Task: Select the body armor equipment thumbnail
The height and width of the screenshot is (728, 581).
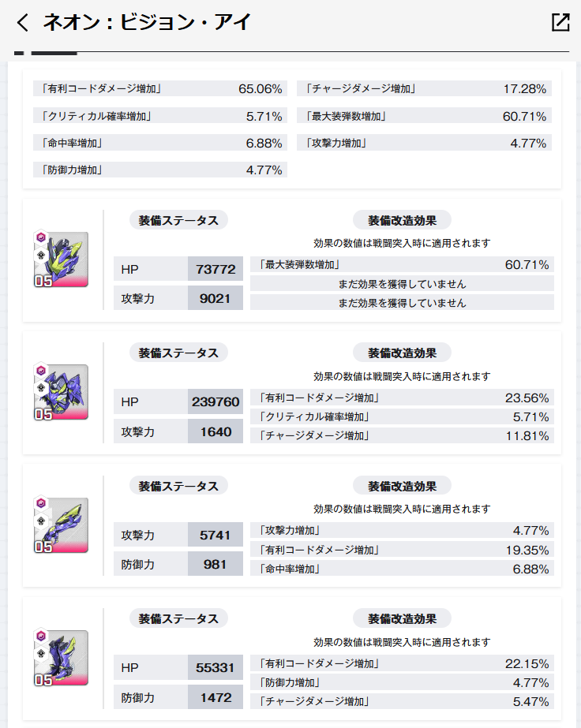Action: pyautogui.click(x=61, y=392)
